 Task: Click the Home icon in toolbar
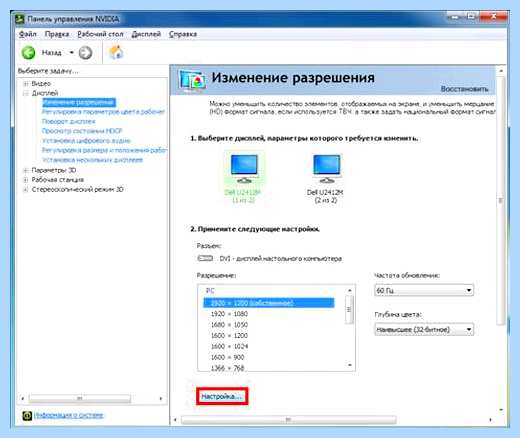(x=116, y=52)
